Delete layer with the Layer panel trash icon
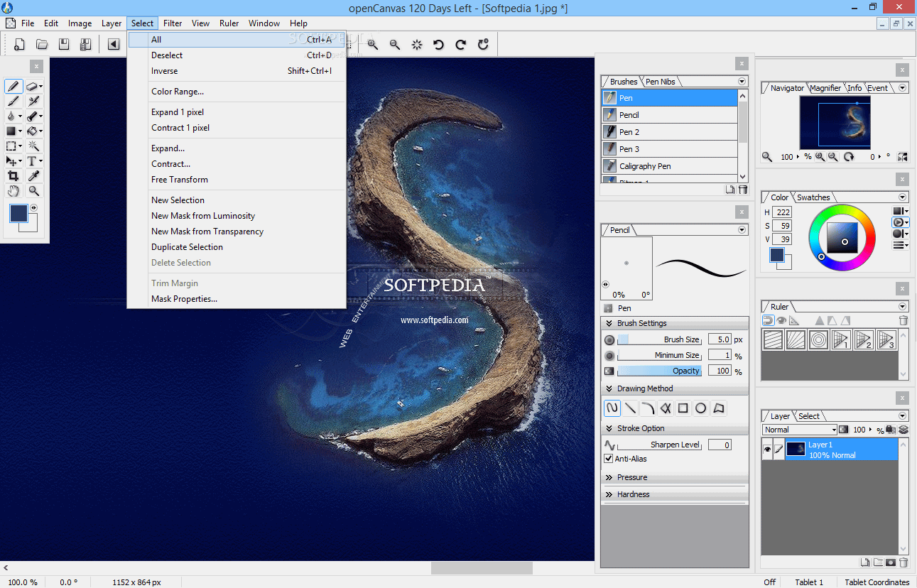The image size is (917, 588). point(904,562)
